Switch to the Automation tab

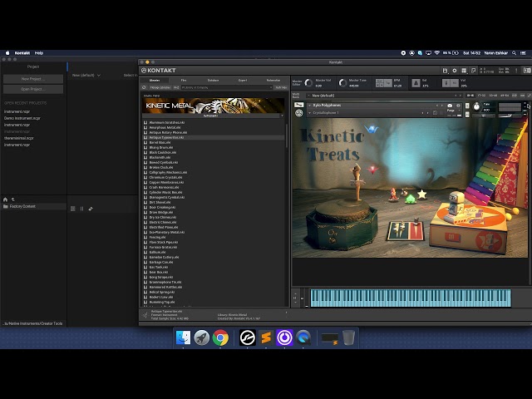pos(273,81)
